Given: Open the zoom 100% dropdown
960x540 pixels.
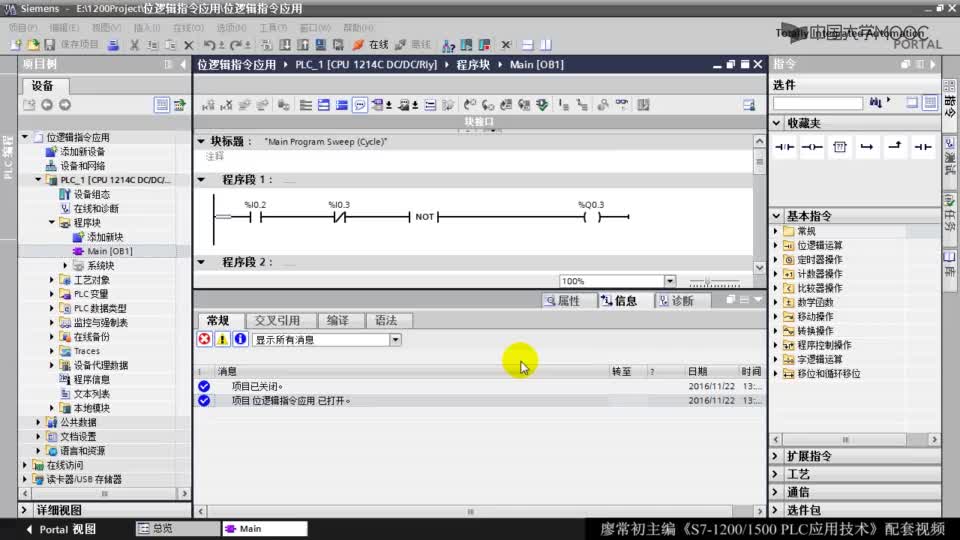Looking at the screenshot, I should (670, 281).
